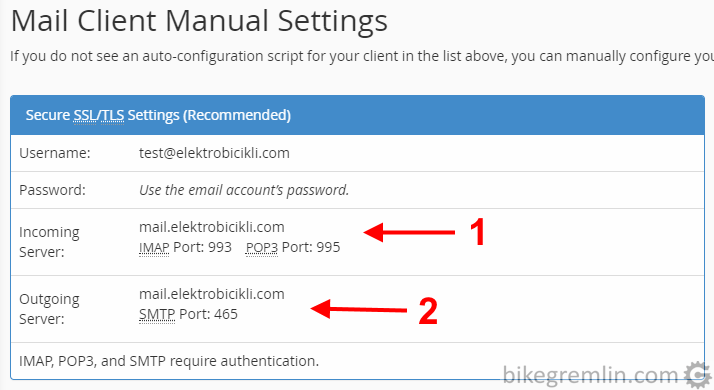Click the Secure SSL/TLS Settings panel header
Screen dimensions: 714x390
point(357,115)
